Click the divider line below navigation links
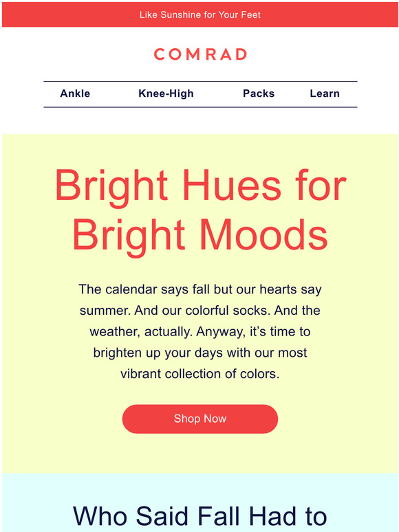Screen dimensions: 399x532 [200, 107]
